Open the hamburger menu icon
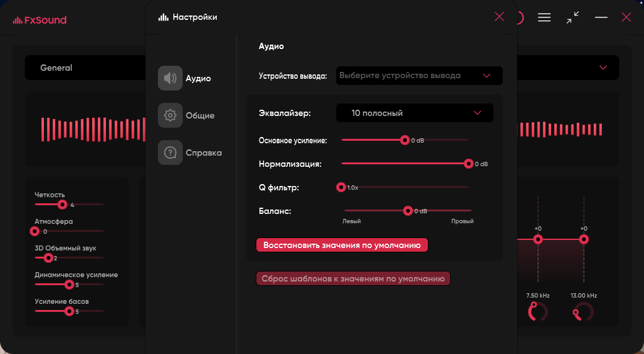Screen dimensions: 644x354 click(x=544, y=17)
